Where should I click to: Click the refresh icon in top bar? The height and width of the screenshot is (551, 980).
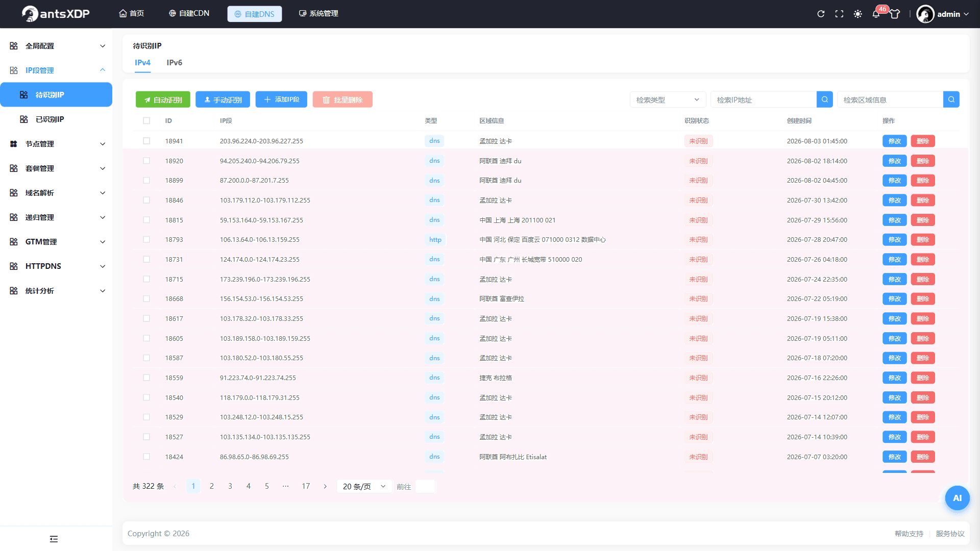point(821,14)
